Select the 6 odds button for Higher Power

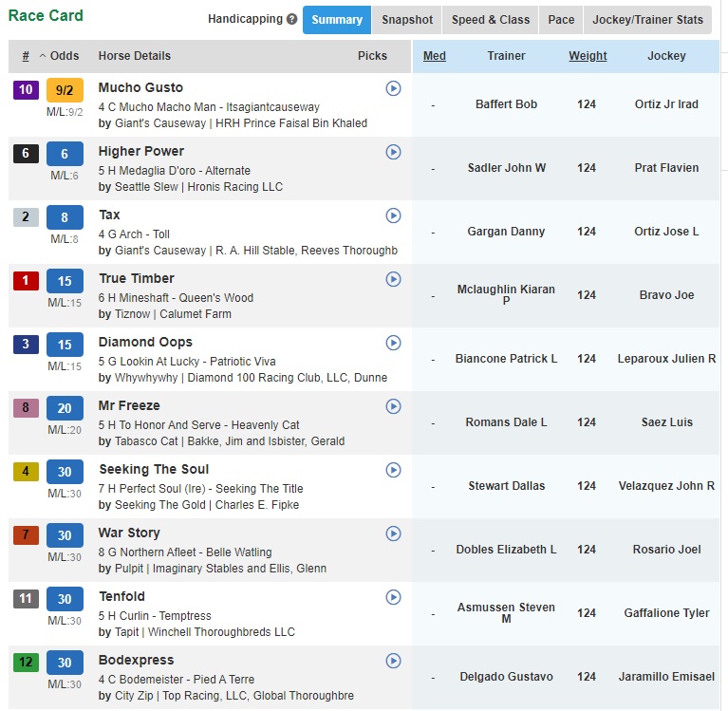coord(65,154)
